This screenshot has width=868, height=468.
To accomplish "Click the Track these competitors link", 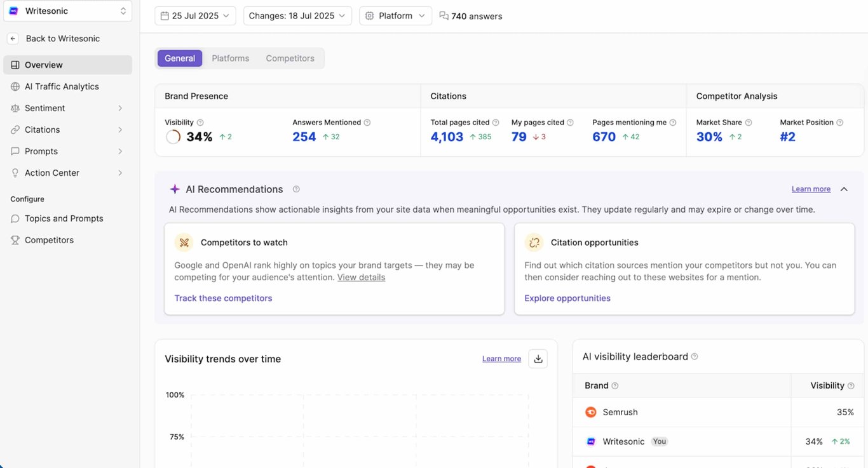I will (223, 298).
